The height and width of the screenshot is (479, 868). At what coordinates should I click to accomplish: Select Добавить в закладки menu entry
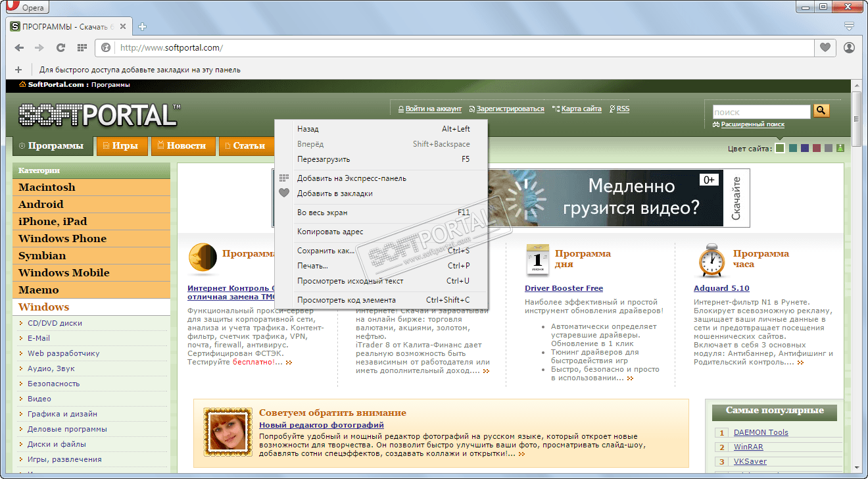[381, 193]
